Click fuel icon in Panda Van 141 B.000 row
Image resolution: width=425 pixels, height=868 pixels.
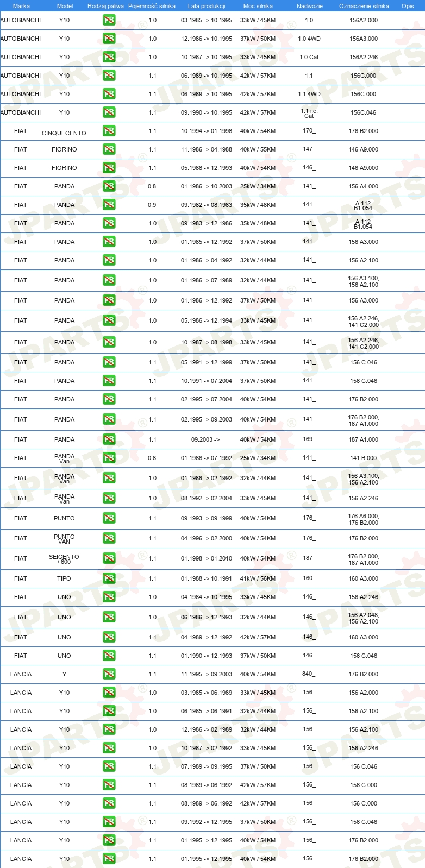click(x=109, y=458)
